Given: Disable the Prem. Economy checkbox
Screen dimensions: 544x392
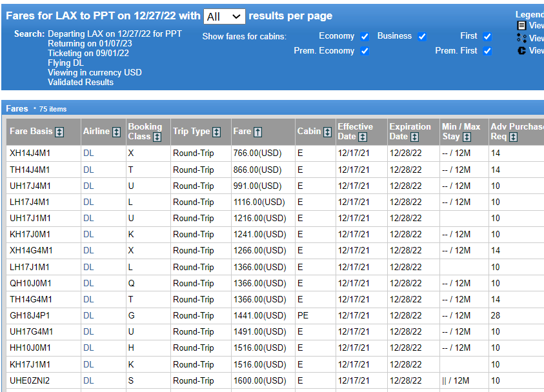Looking at the screenshot, I should point(365,51).
